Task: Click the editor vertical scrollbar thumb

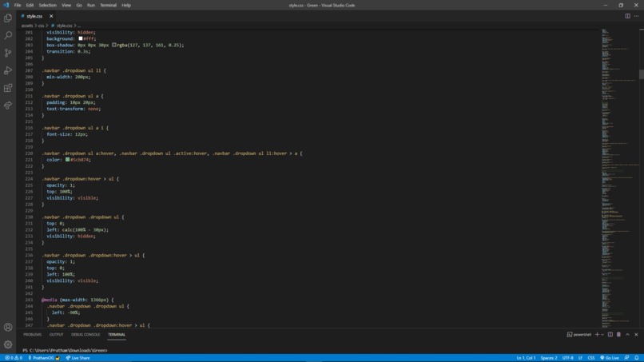Action: click(x=641, y=75)
